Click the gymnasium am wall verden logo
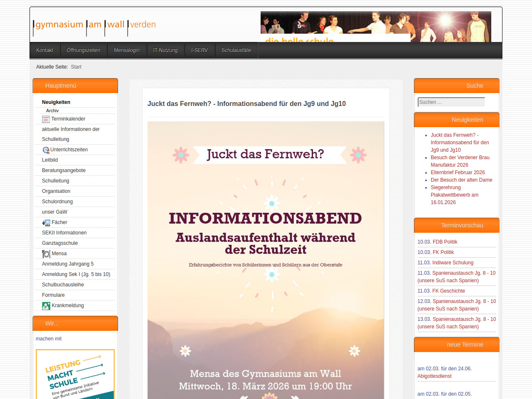The height and width of the screenshot is (399, 532). (x=95, y=25)
